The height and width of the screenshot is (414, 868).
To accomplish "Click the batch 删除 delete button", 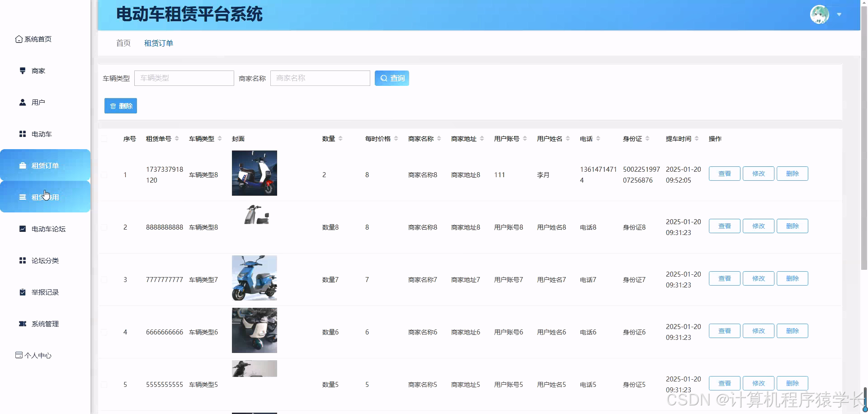I will [x=120, y=105].
